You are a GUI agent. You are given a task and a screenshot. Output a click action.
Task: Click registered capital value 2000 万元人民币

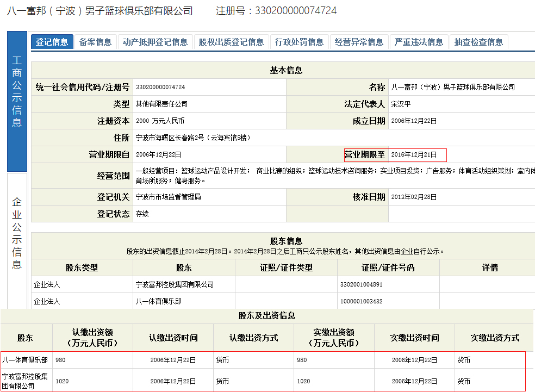[x=160, y=121]
